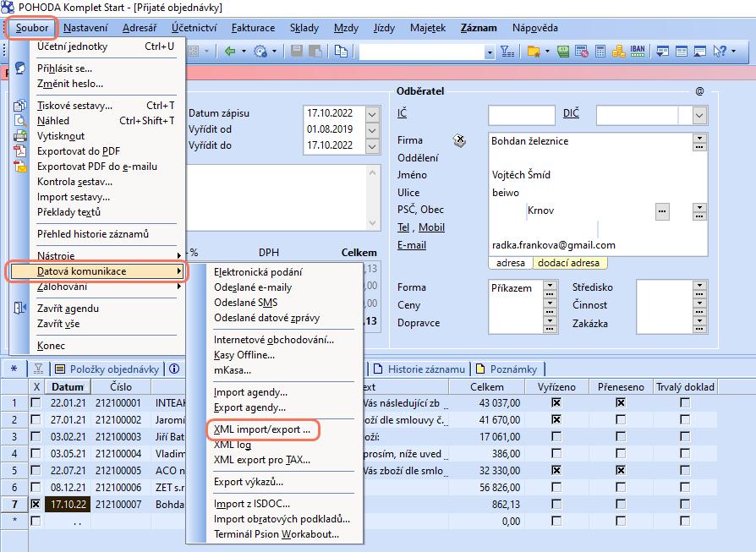
Task: Expand the toolbar search combo box arrow
Action: click(490, 52)
